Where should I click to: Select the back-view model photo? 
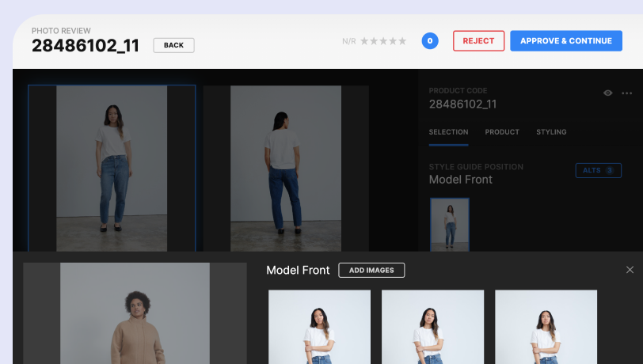[286, 168]
